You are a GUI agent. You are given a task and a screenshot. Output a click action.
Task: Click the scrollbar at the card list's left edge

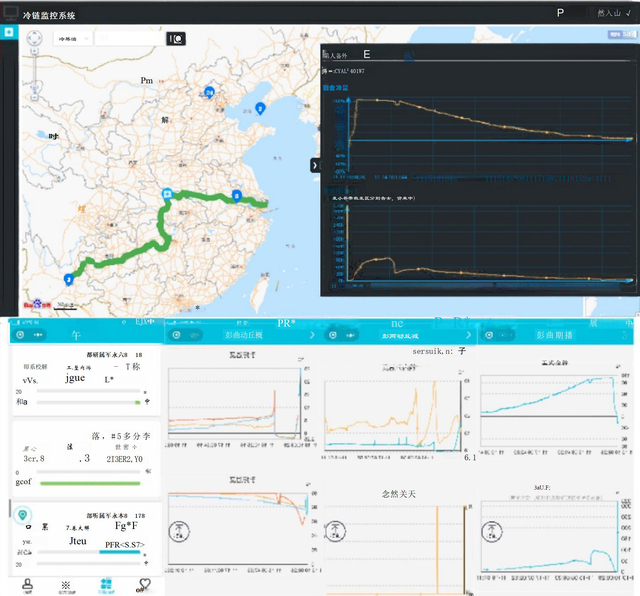(10, 508)
